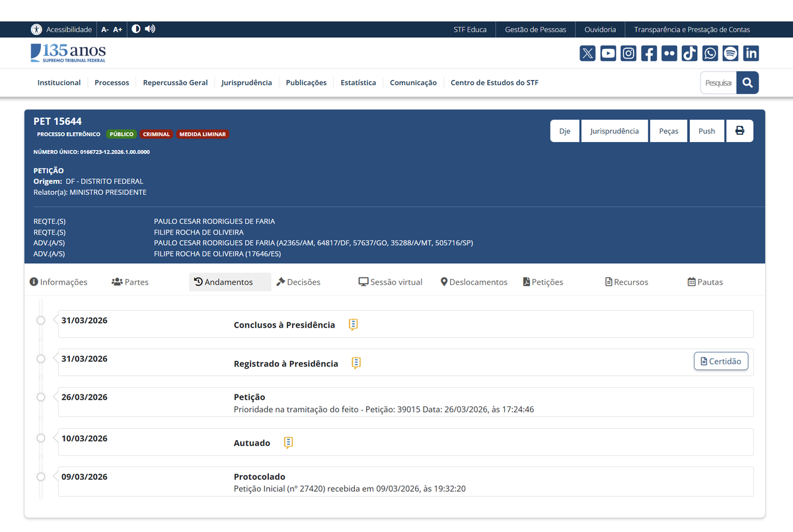Open the Ouvidoria link
Viewport: 793px width, 532px height.
pos(600,30)
